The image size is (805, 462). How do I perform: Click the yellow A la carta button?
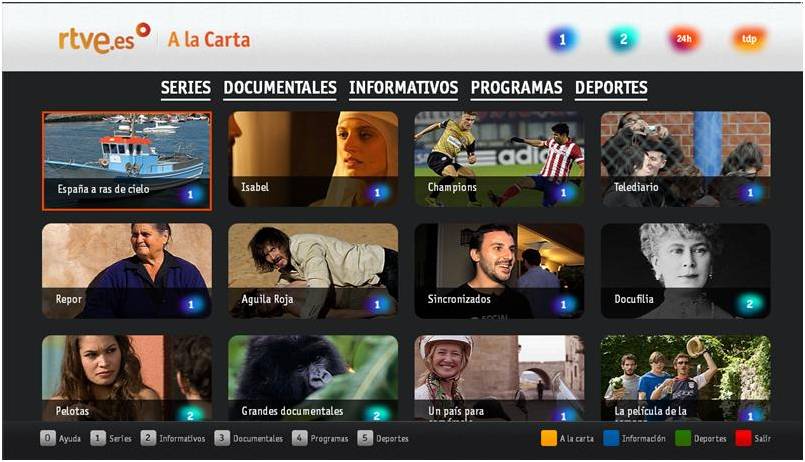[549, 438]
